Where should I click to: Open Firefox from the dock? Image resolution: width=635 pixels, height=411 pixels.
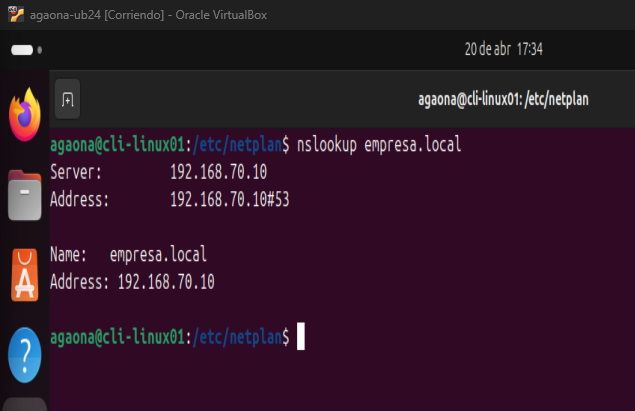[x=24, y=114]
